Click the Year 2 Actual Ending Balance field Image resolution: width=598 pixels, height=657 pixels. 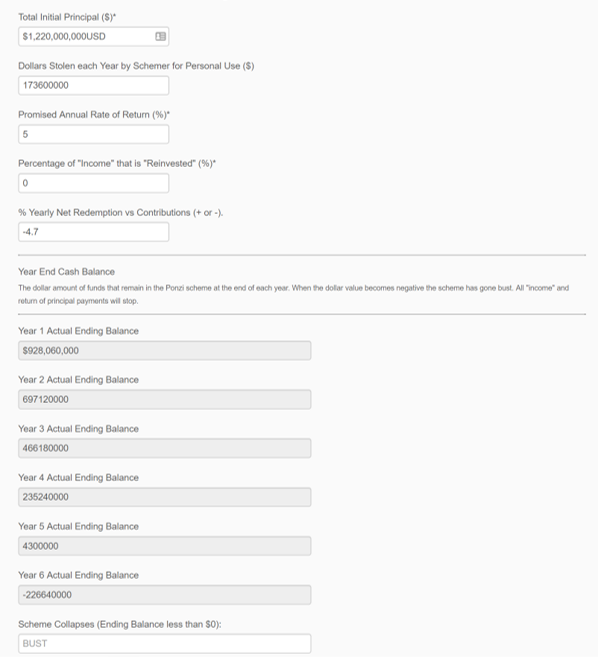coord(165,399)
